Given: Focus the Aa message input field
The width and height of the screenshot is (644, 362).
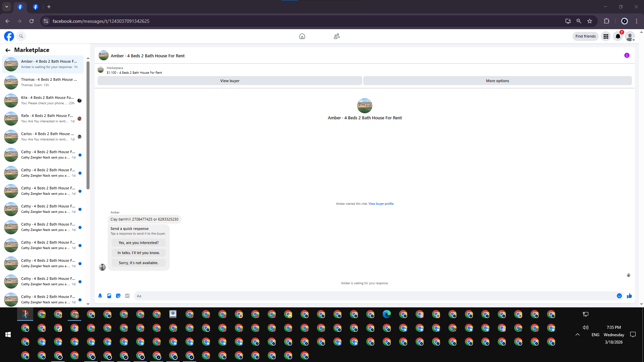Looking at the screenshot, I should click(369, 296).
